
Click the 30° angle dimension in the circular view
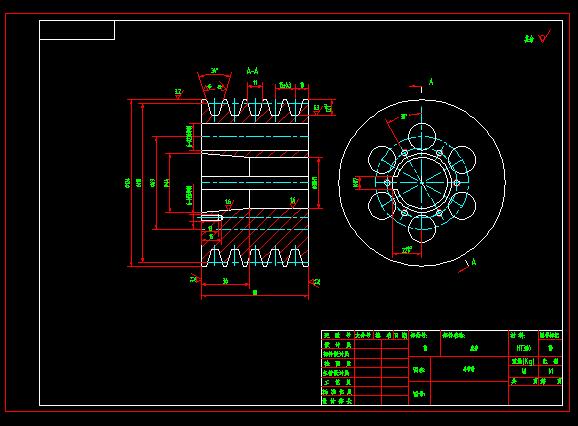click(x=404, y=117)
